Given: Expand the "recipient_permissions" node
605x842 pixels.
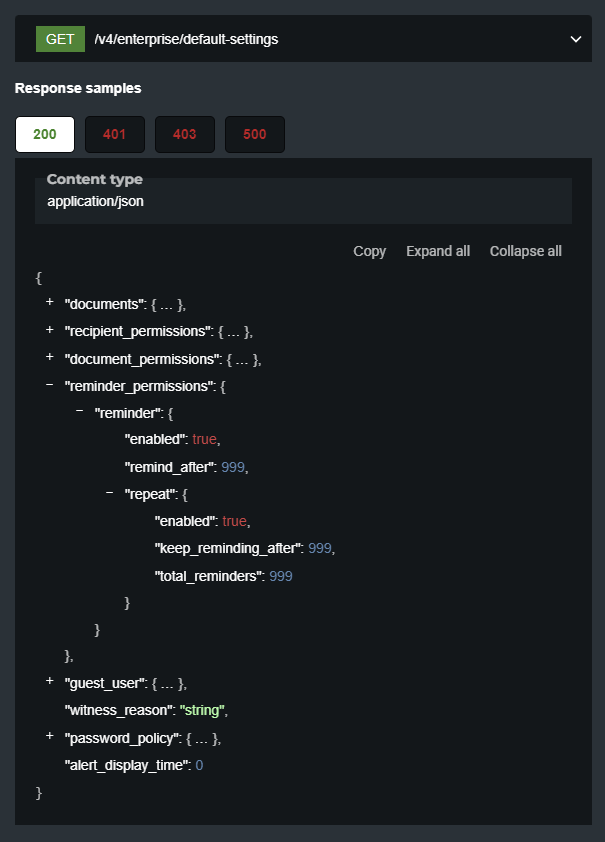Looking at the screenshot, I should 50,330.
